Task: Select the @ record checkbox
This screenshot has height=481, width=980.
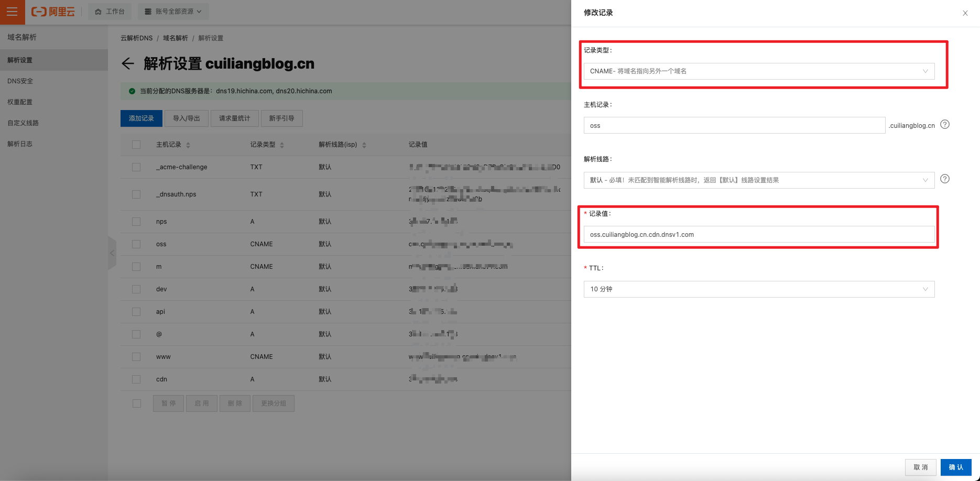Action: [136, 334]
